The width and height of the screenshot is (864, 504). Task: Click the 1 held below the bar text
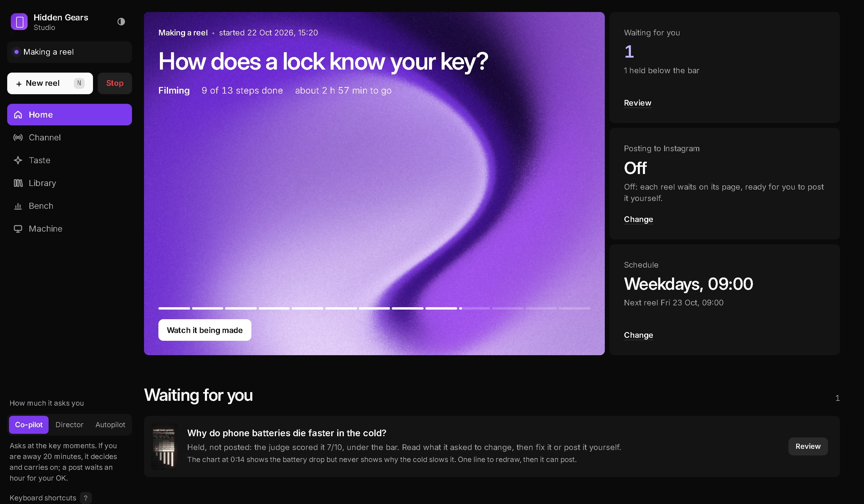(661, 70)
